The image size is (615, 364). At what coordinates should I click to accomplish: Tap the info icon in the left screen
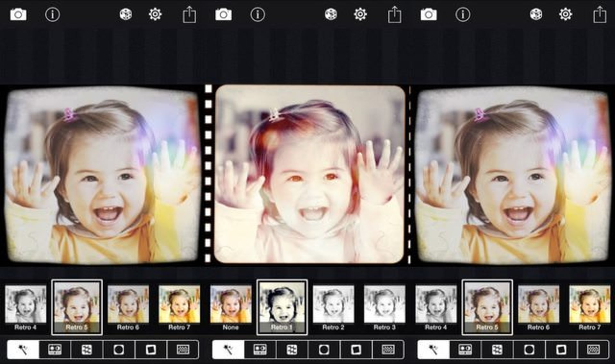[53, 15]
